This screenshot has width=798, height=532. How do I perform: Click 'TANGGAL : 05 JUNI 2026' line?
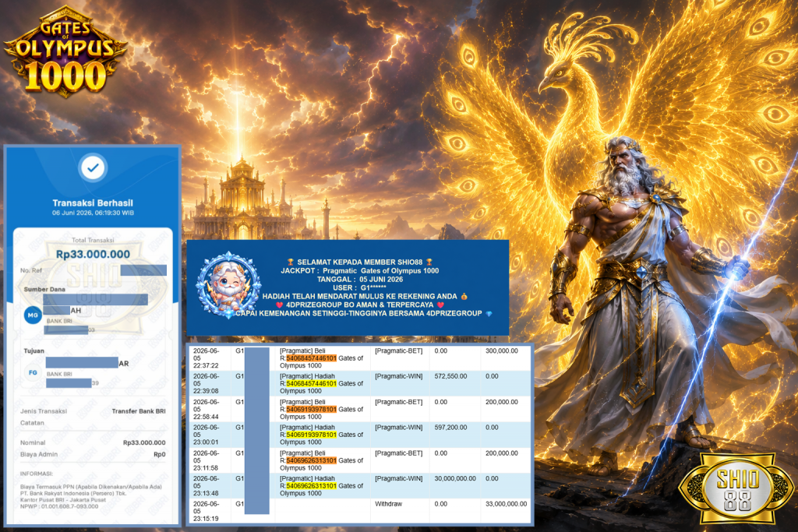360,279
